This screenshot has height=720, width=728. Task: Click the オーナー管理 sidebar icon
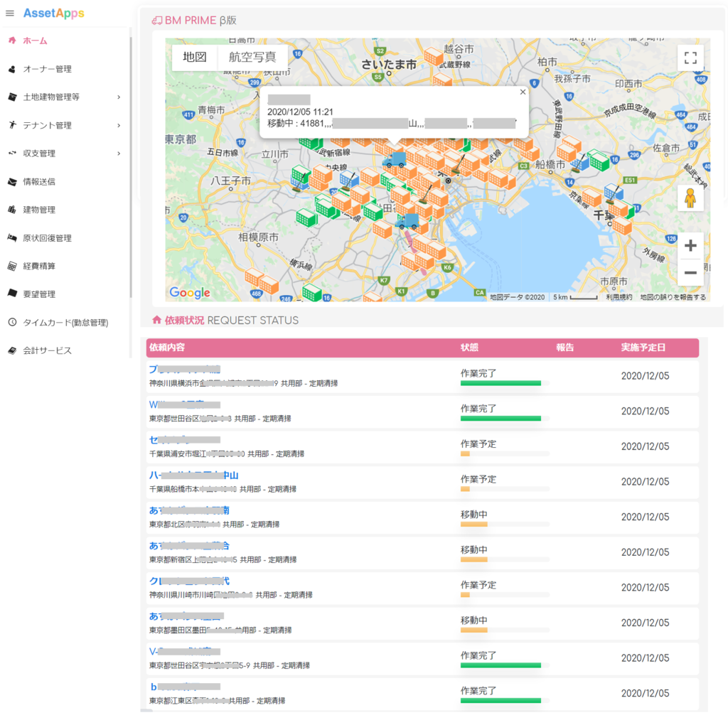13,69
